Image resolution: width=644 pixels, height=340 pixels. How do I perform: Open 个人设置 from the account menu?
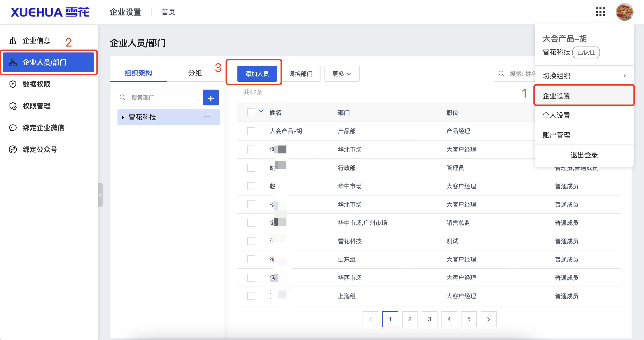556,115
